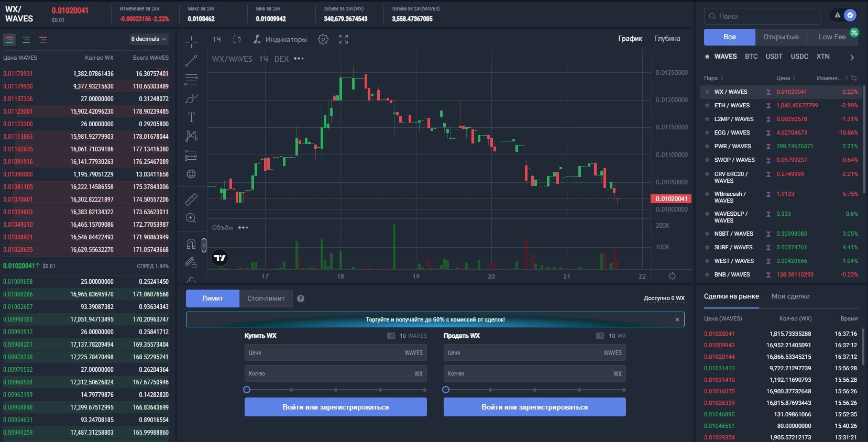868x442 pixels.
Task: Select the trend line drawing tool
Action: click(191, 61)
